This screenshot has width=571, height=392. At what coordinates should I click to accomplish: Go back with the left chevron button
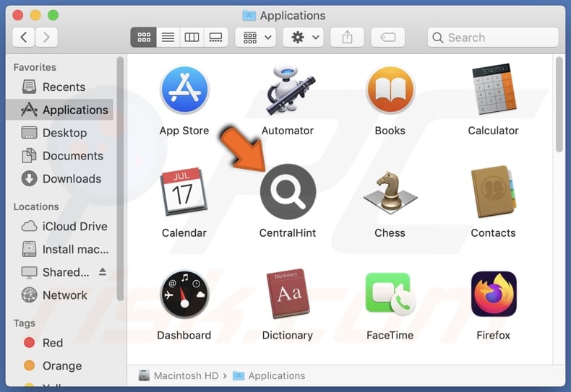(24, 37)
